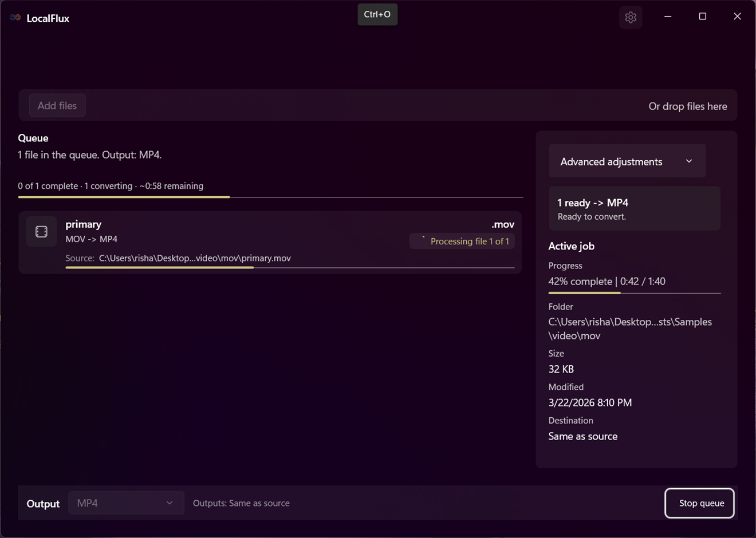756x538 pixels.
Task: Click the Ctrl+O shortcut tooltip
Action: pos(377,14)
